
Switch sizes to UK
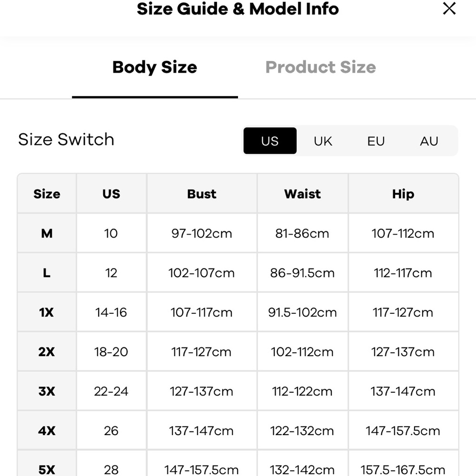(x=323, y=141)
